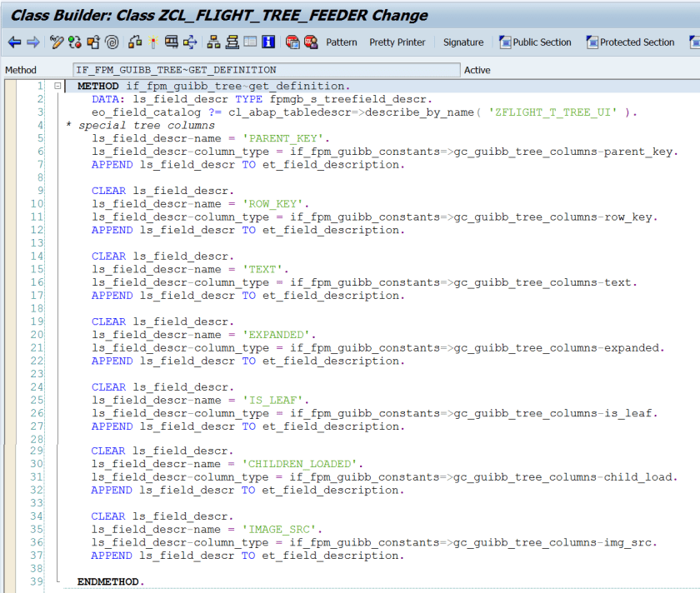Viewport: 700px width, 593px height.
Task: Open the Protected Section
Action: tap(630, 42)
